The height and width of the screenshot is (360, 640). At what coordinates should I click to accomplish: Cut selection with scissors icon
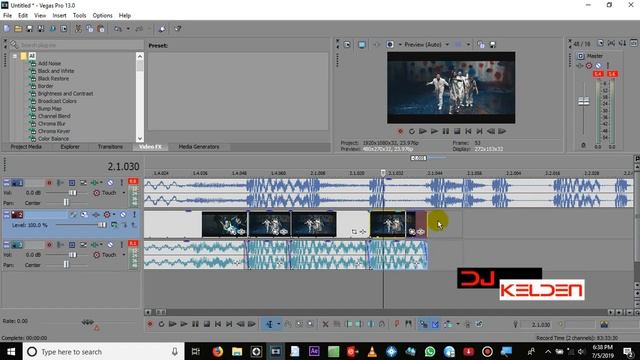click(x=78, y=29)
